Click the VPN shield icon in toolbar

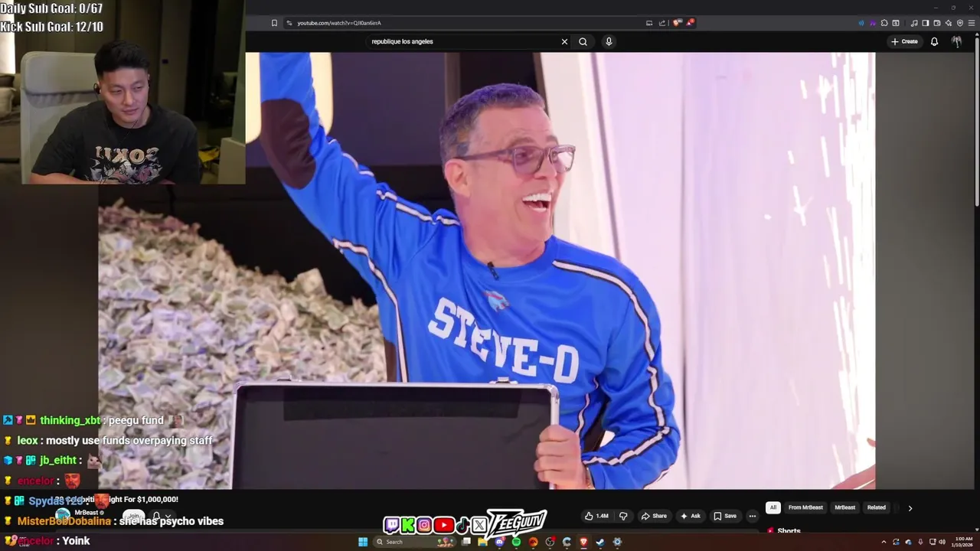(960, 23)
